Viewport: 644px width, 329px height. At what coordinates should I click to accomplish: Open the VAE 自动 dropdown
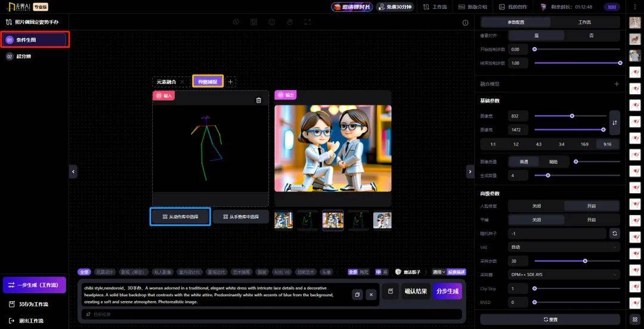[564, 247]
